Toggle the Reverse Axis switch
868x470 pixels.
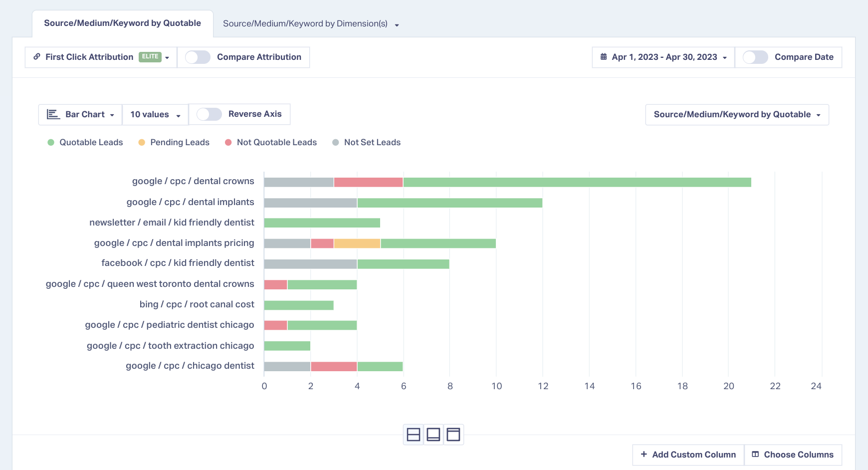[x=209, y=114]
